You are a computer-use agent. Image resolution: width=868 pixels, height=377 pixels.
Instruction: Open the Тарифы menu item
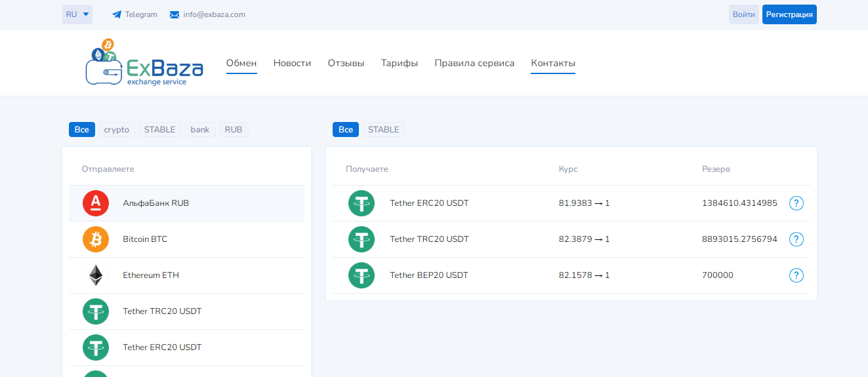pos(400,63)
